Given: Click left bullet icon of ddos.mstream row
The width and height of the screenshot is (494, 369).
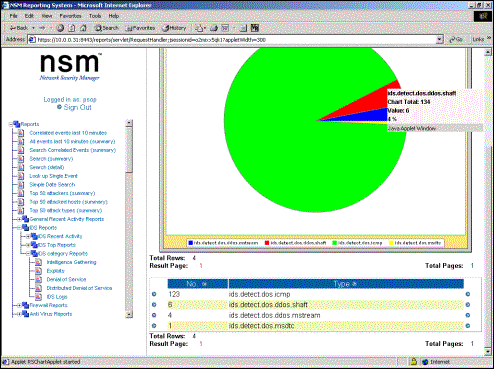Looking at the screenshot, I should (x=154, y=315).
